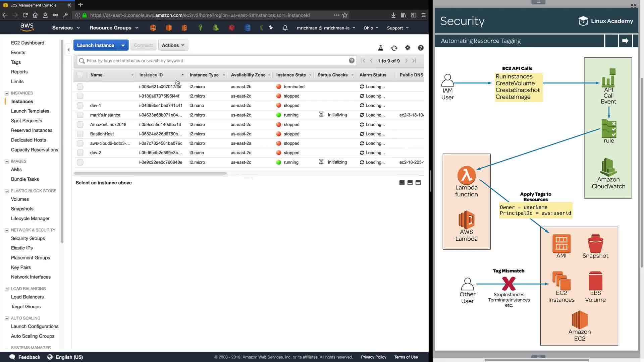
Task: Select the mark's instance checkbox
Action: [80, 115]
